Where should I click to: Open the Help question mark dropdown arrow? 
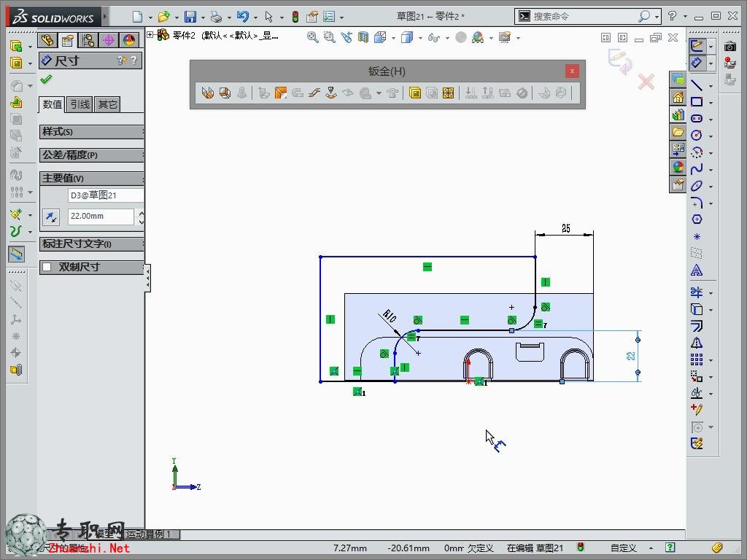coord(686,16)
